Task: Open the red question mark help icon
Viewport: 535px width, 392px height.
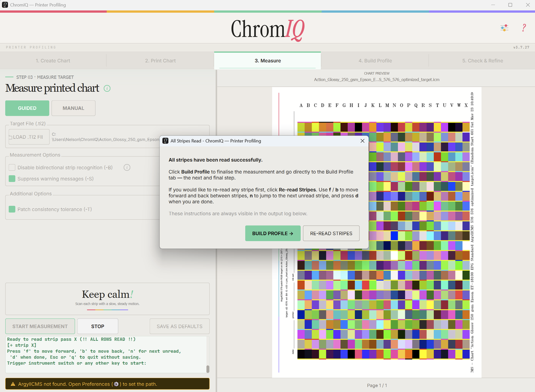Action: [x=524, y=28]
